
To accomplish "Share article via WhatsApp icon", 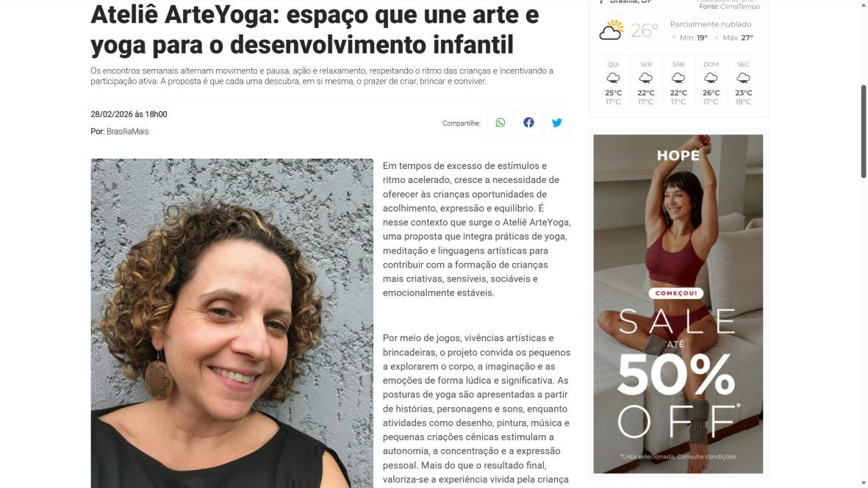I will (501, 123).
